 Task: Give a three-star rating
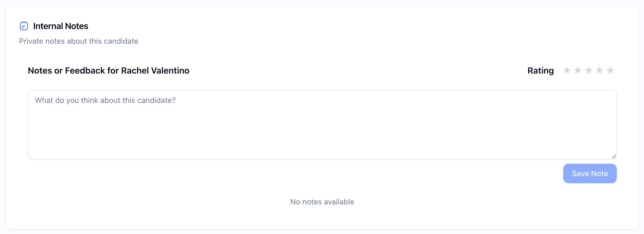(588, 70)
